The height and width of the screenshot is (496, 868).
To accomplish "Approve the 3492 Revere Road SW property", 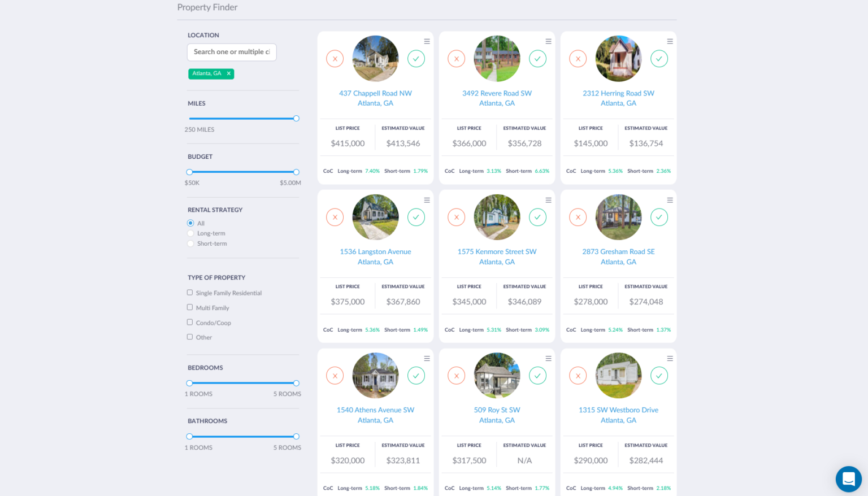I will point(537,59).
